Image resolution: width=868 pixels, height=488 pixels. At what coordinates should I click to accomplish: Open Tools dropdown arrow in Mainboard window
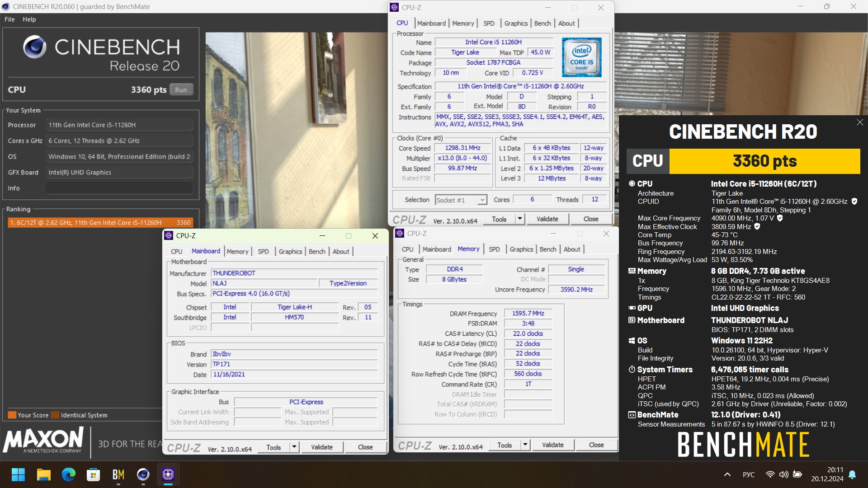(x=294, y=447)
